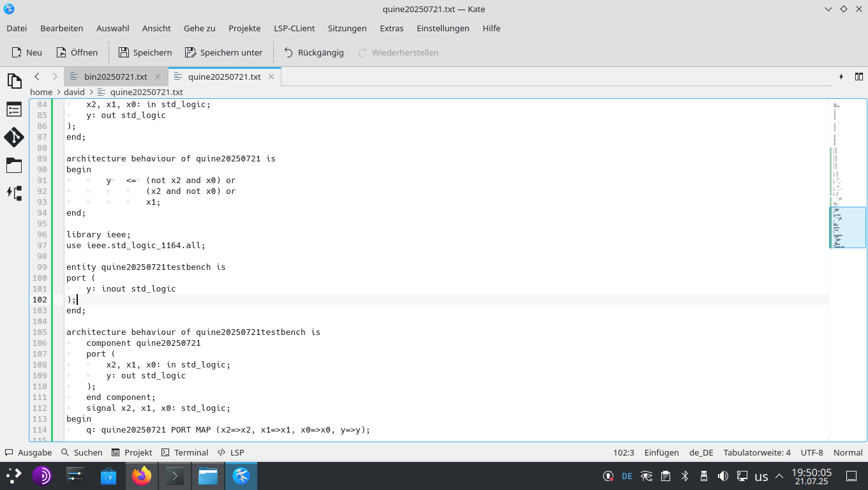
Task: Open the Einstellungen menu
Action: [x=443, y=28]
